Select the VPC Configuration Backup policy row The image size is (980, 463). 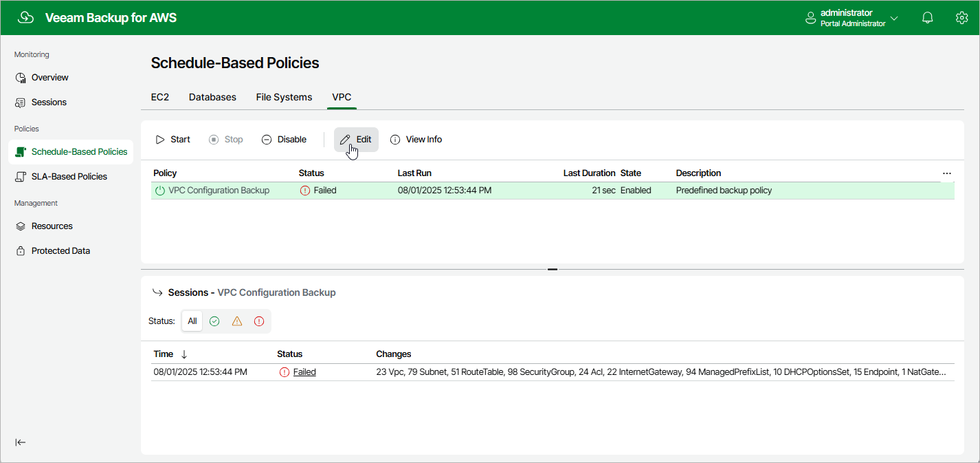pyautogui.click(x=553, y=191)
